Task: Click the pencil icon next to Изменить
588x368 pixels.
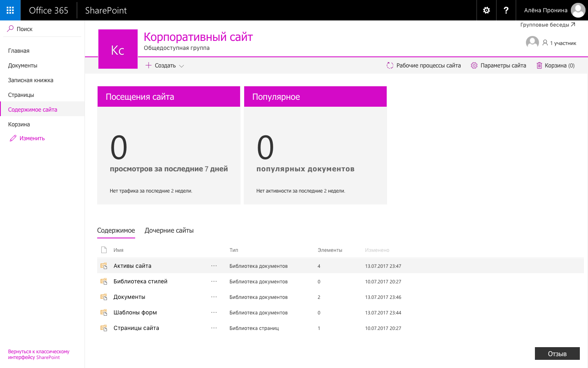Action: tap(13, 138)
